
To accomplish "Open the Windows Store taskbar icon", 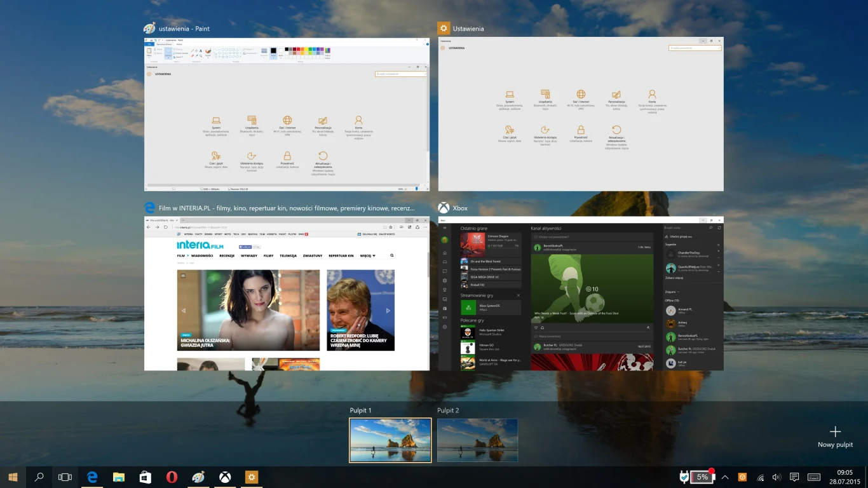I will (145, 477).
